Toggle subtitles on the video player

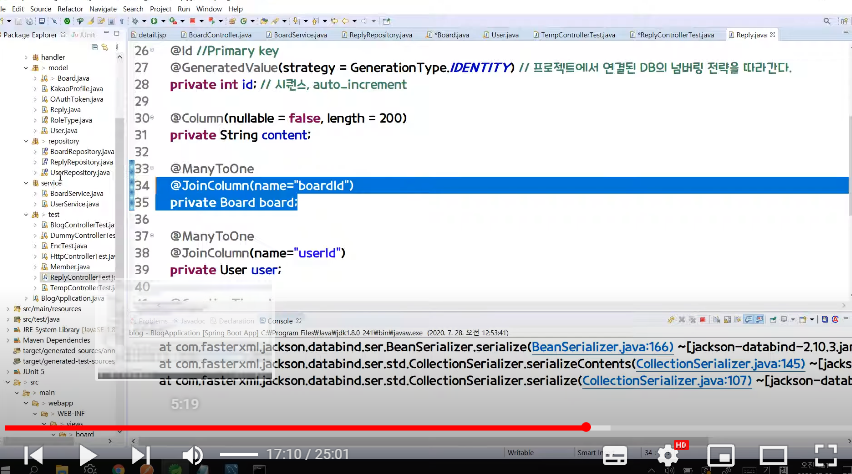[615, 456]
